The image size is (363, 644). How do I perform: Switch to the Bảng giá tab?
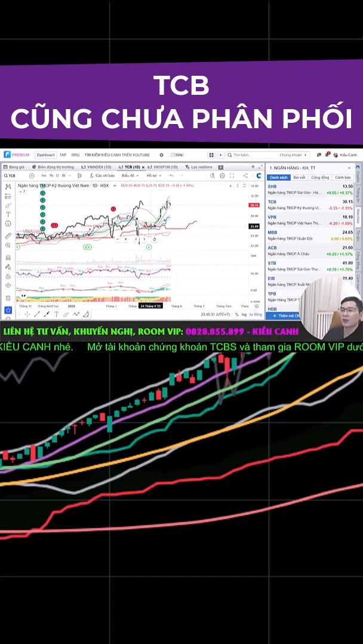point(14,167)
